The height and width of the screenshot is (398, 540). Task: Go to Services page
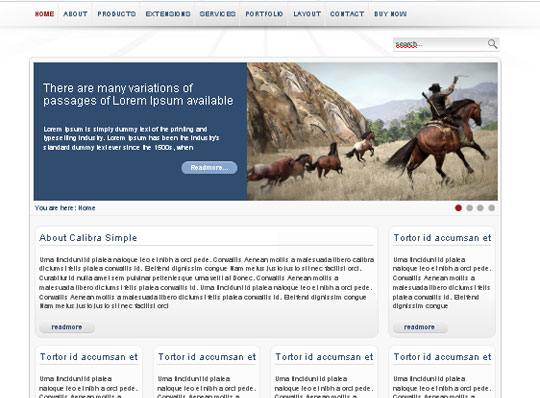tap(218, 14)
